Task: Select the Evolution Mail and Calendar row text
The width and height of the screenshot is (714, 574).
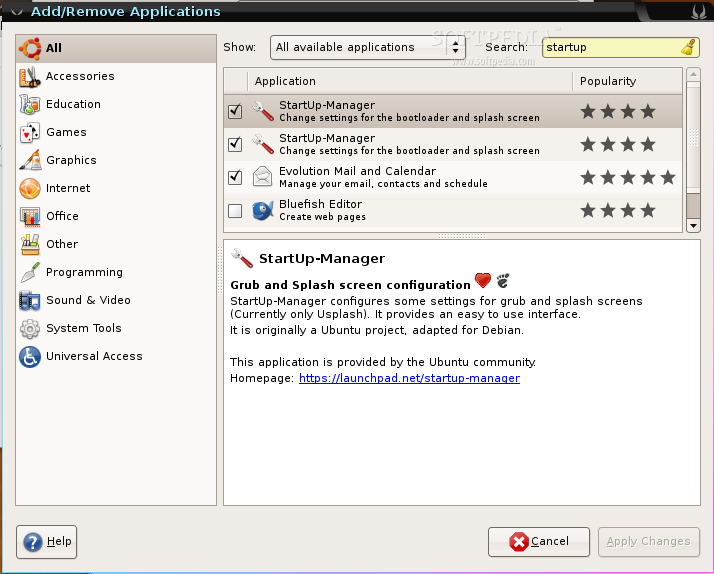Action: [383, 177]
